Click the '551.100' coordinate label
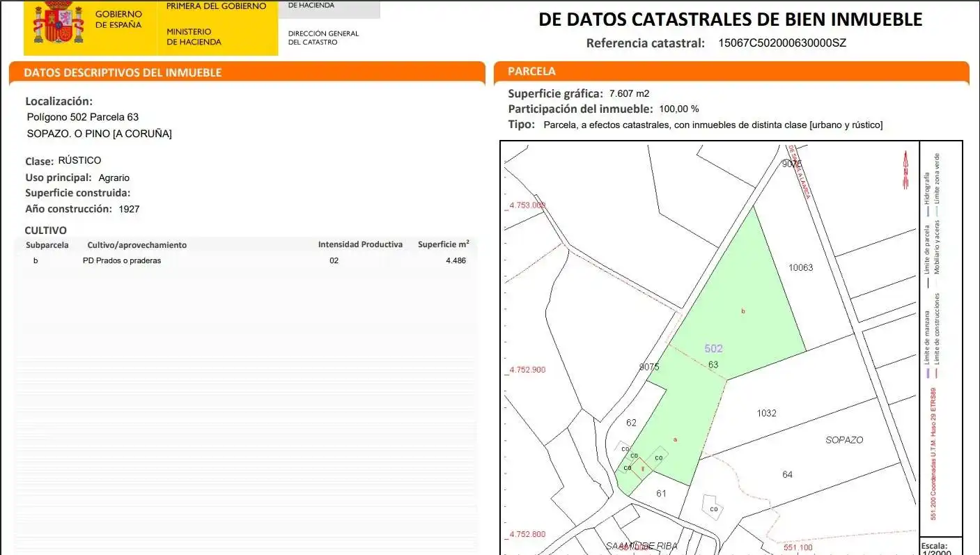The height and width of the screenshot is (555, 980). point(798,548)
